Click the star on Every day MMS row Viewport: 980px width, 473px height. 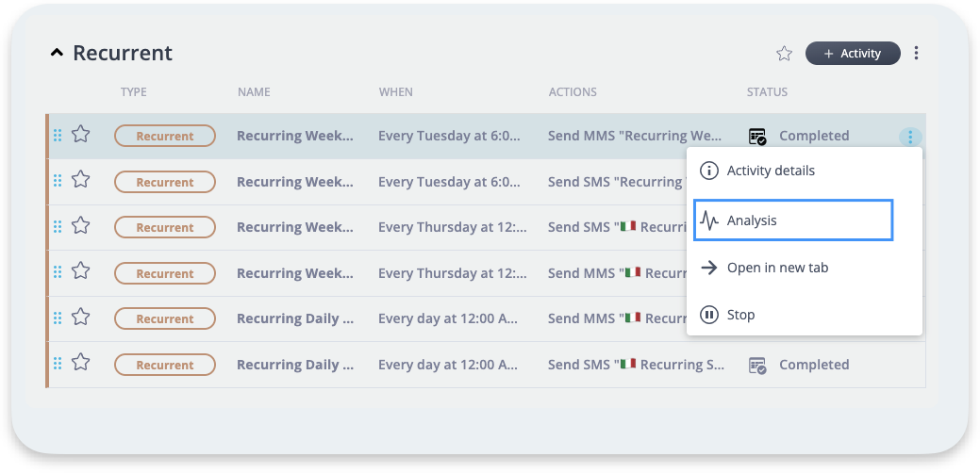(81, 318)
